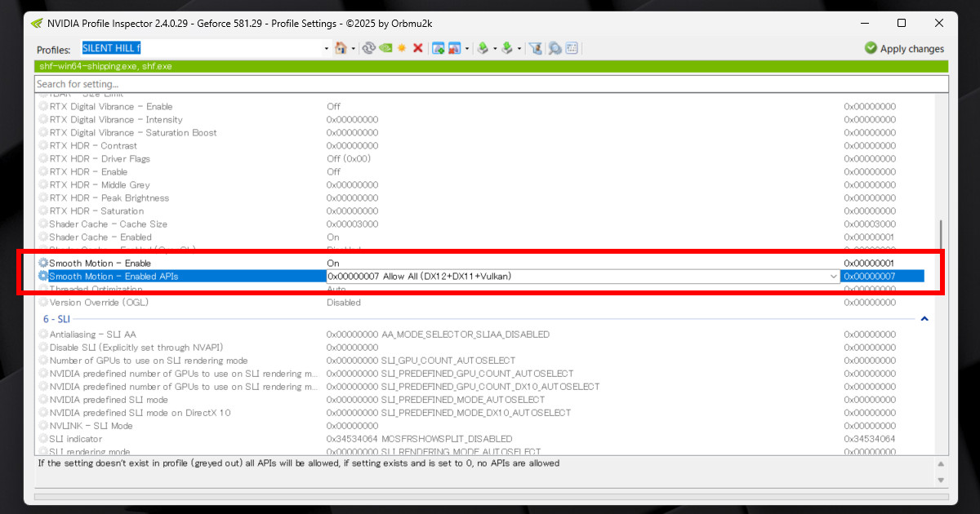Click the add application to profile icon
The image size is (980, 514).
click(438, 48)
